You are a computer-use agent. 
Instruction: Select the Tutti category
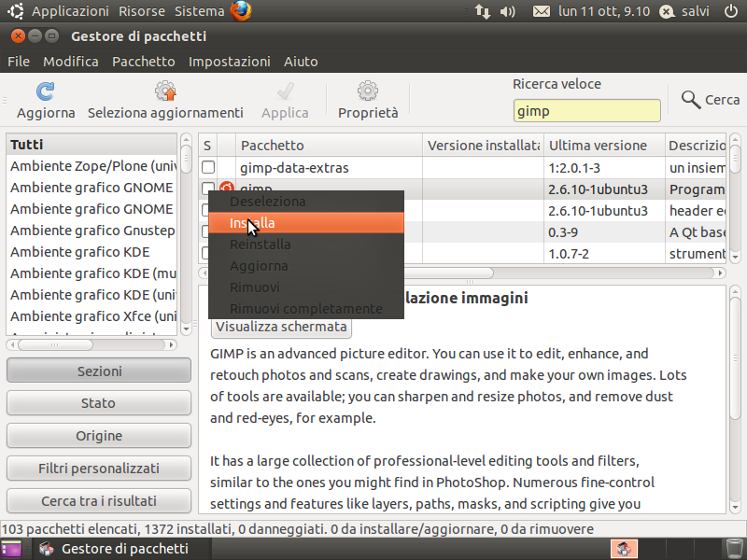tap(92, 145)
